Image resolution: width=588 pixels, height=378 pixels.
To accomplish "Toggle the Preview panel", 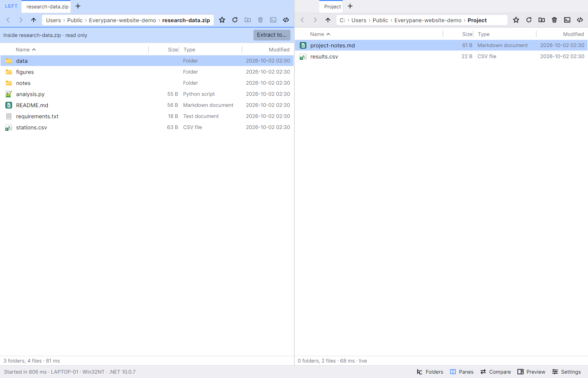I will click(x=531, y=372).
